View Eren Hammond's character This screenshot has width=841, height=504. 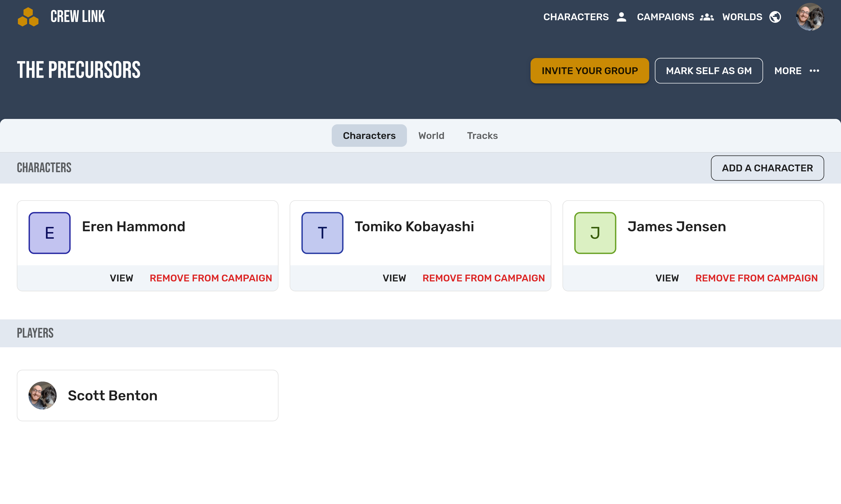[x=121, y=278]
